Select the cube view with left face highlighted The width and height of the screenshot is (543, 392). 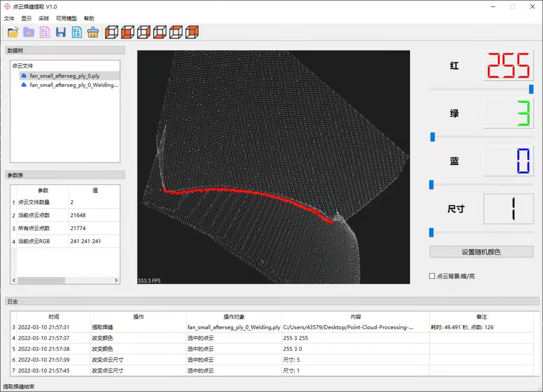[x=112, y=32]
